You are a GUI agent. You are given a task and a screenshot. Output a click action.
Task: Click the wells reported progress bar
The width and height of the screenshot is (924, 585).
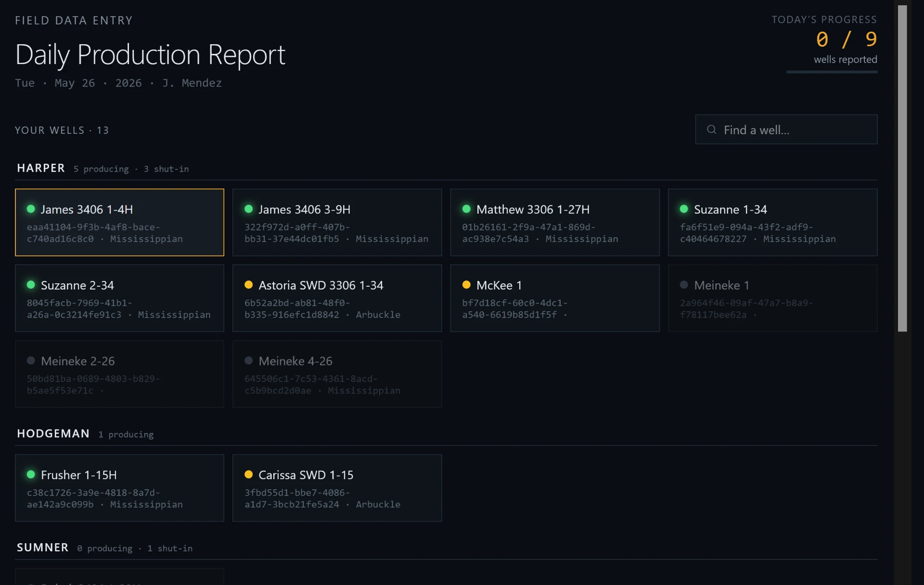click(x=832, y=72)
